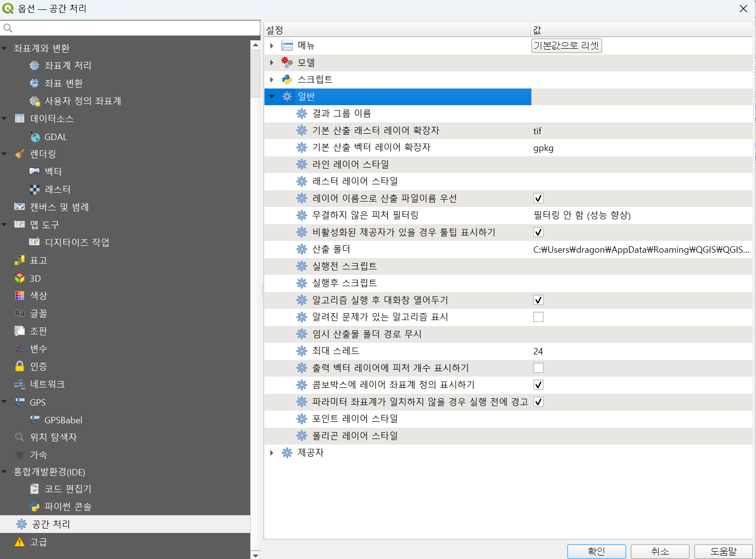Image resolution: width=756 pixels, height=559 pixels.
Task: Enable 알려진 문제가 있는 알고리즘 표시
Action: 538,317
